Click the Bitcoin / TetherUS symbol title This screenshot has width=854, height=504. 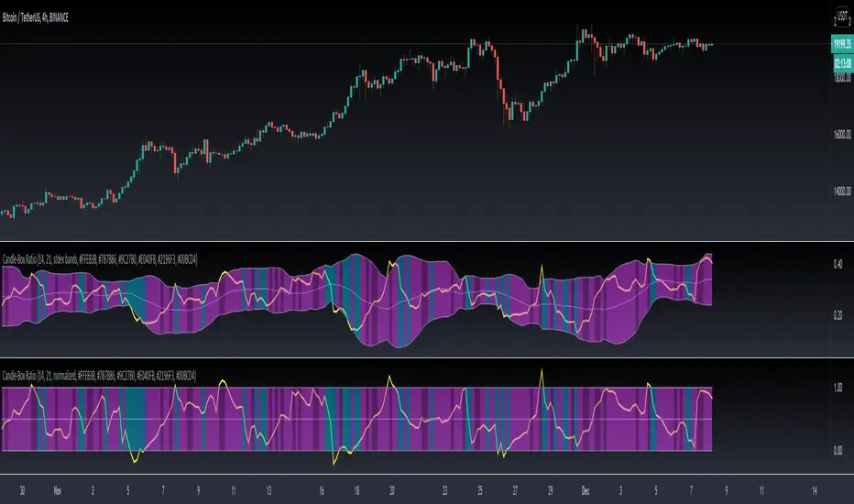[36, 18]
